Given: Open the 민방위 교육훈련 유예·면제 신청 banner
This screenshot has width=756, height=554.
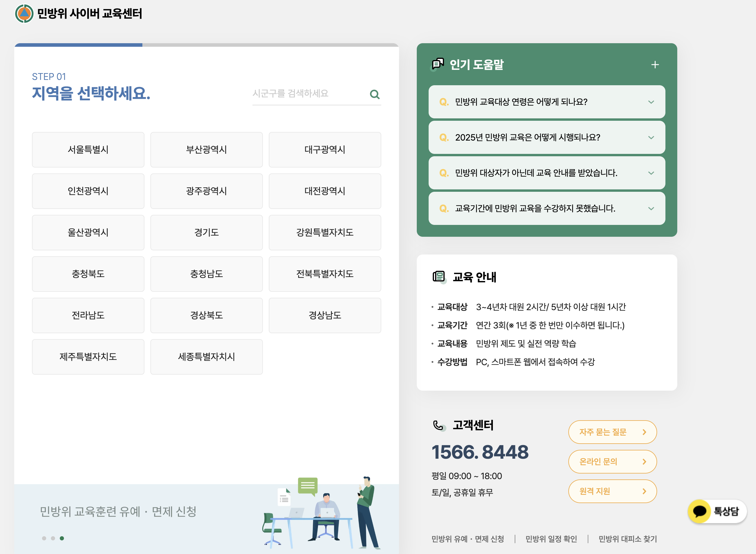Looking at the screenshot, I should click(x=119, y=512).
